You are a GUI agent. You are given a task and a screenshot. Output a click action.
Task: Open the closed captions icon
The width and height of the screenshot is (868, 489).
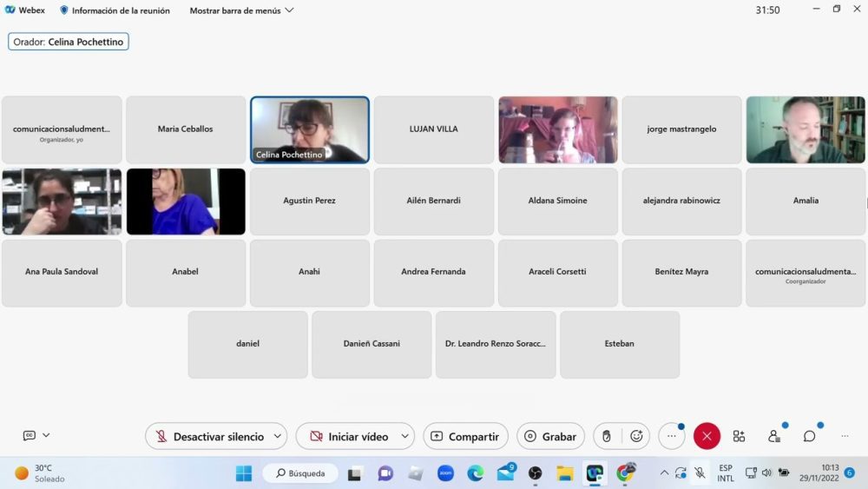click(30, 435)
